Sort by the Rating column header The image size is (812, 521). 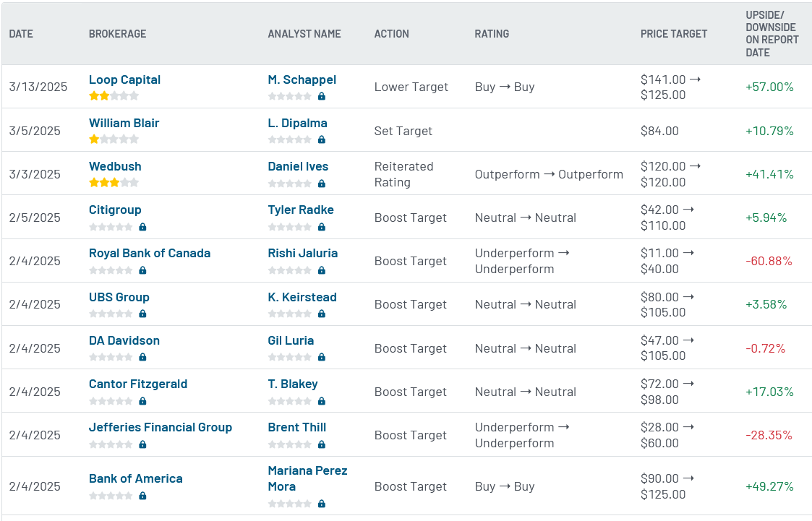click(x=492, y=34)
